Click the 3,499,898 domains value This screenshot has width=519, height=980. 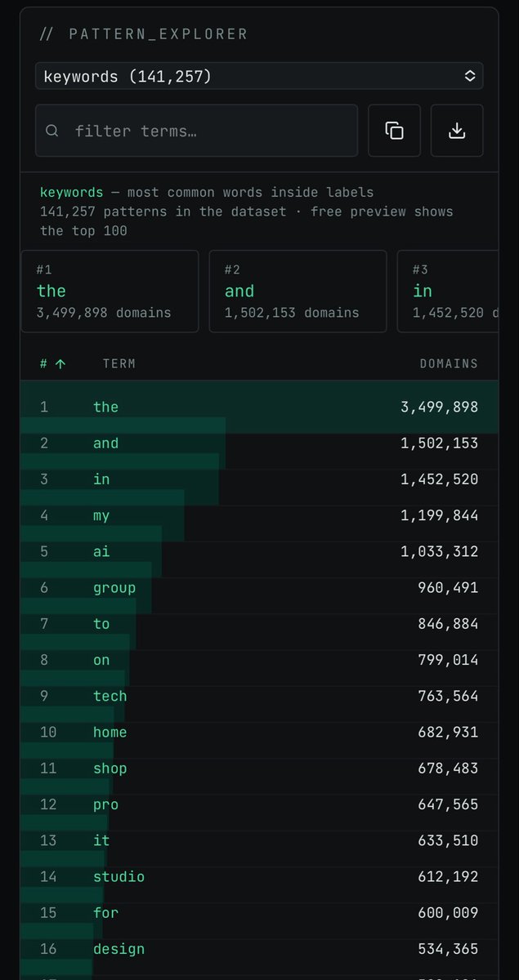pos(439,407)
